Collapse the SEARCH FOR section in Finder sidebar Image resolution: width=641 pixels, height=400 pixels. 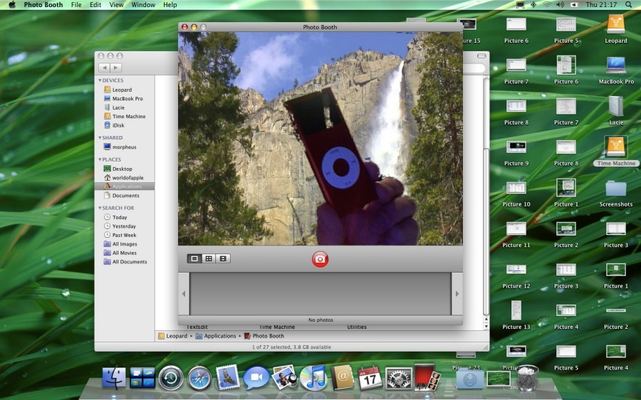tap(100, 208)
